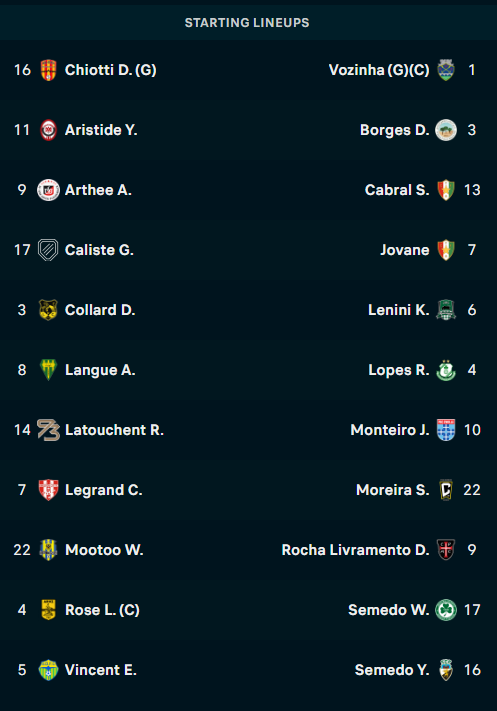Click the crest next to Lenini K.
Viewport: 497px width, 711px height.
[x=446, y=310]
